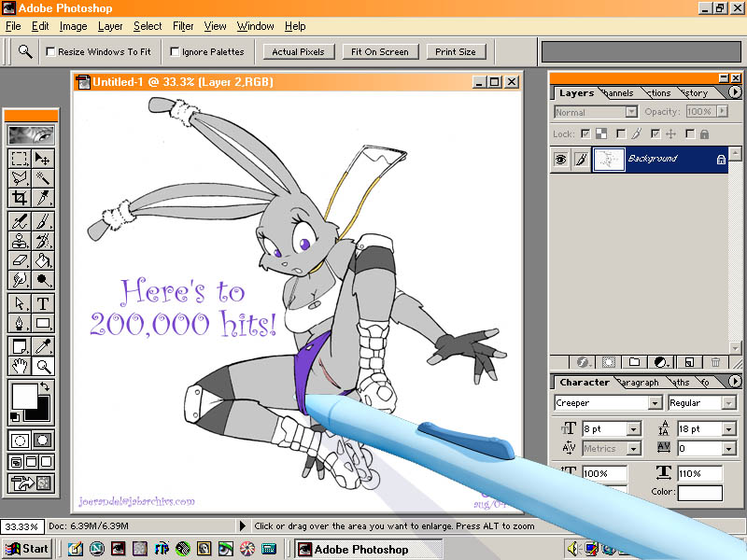This screenshot has width=747, height=560.
Task: Add a layer mask
Action: (x=609, y=362)
